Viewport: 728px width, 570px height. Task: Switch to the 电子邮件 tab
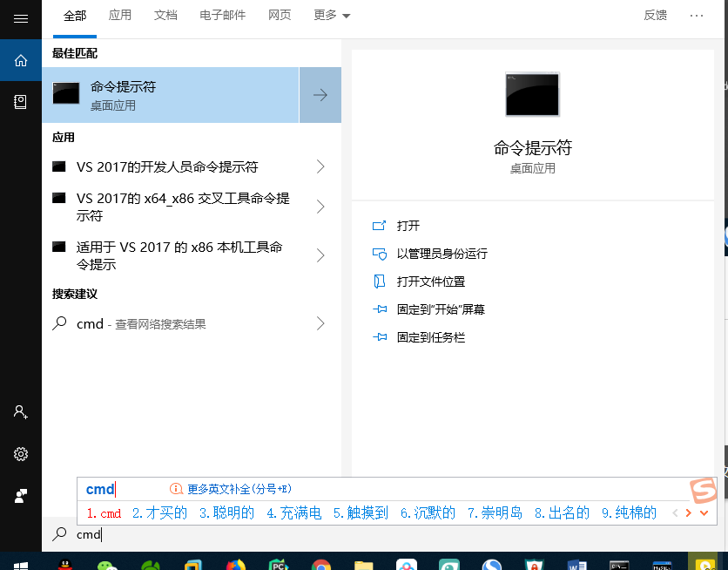222,15
